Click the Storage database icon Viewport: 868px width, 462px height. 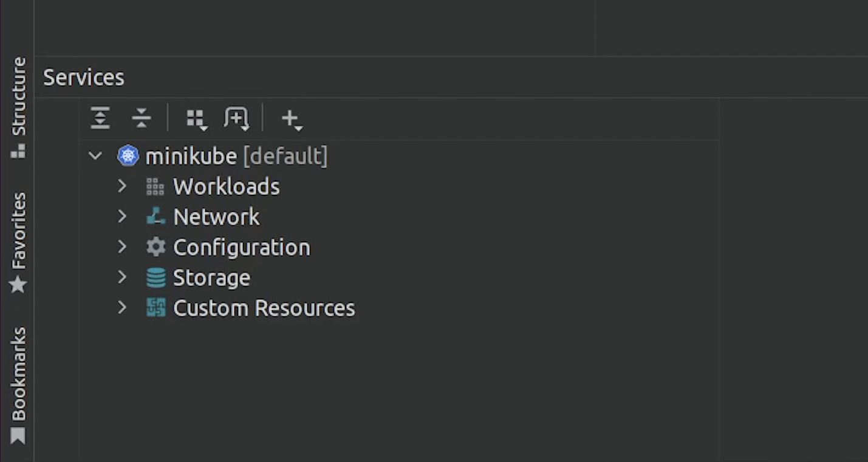(156, 278)
